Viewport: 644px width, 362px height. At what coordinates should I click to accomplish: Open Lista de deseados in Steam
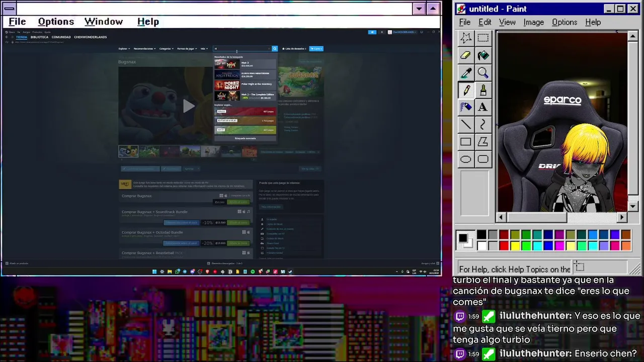(x=294, y=49)
